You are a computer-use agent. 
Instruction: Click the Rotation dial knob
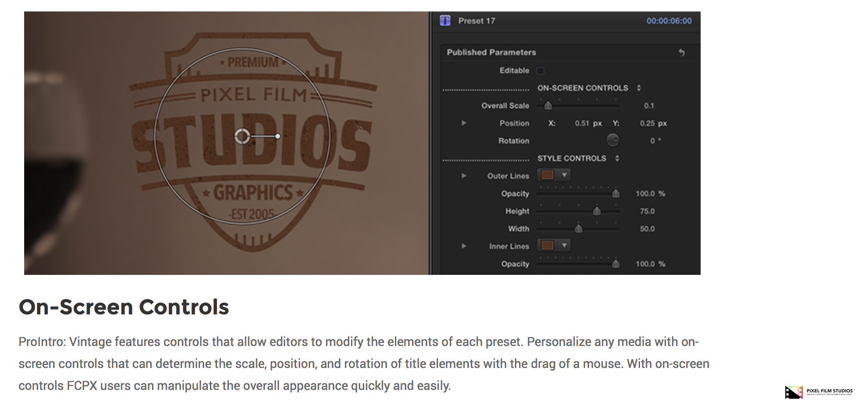tap(612, 141)
